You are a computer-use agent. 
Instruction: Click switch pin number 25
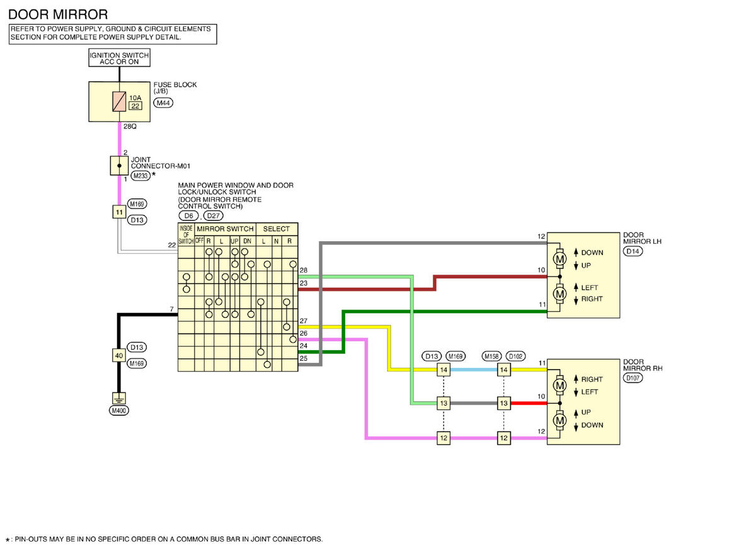304,358
